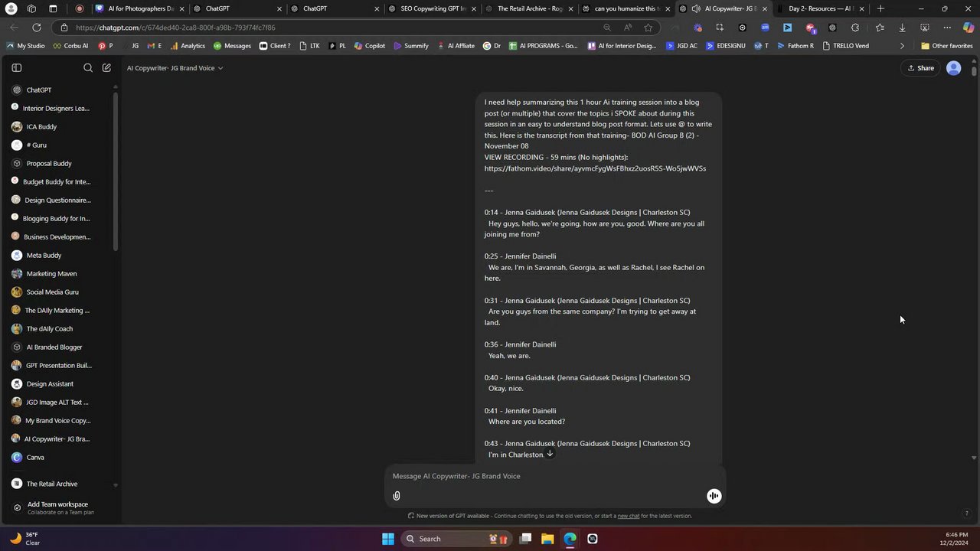Open the Windows Start menu

tap(388, 539)
